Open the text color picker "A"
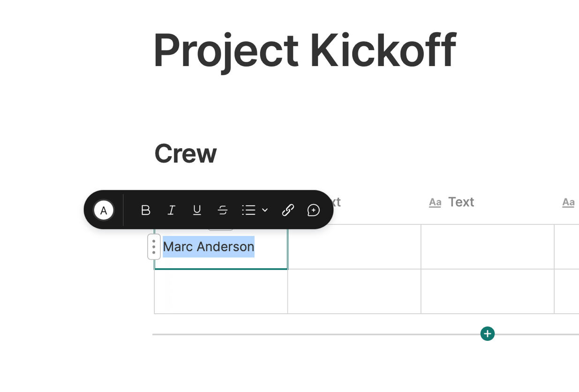The width and height of the screenshot is (579, 392). tap(104, 210)
